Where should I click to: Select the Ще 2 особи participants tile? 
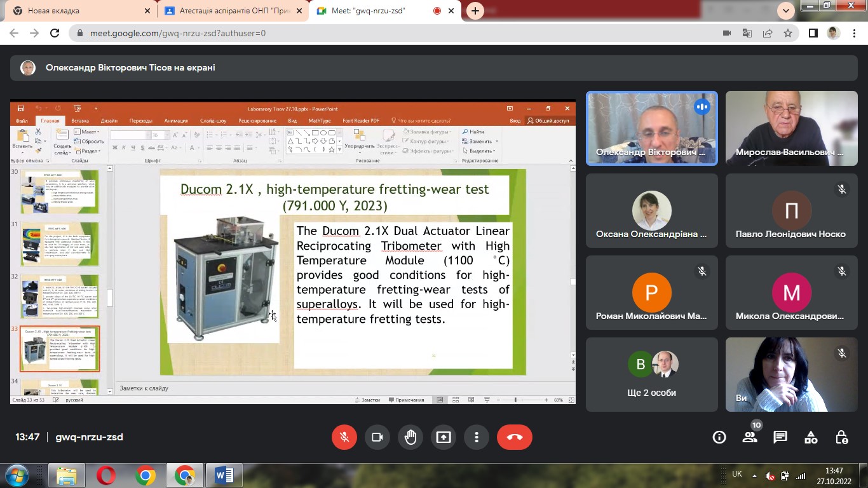(651, 374)
